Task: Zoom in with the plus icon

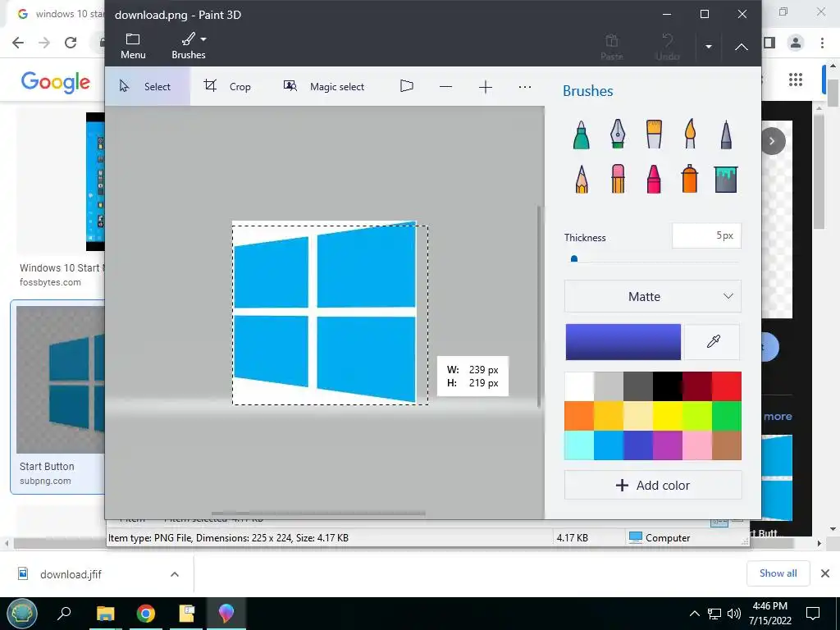Action: coord(486,86)
